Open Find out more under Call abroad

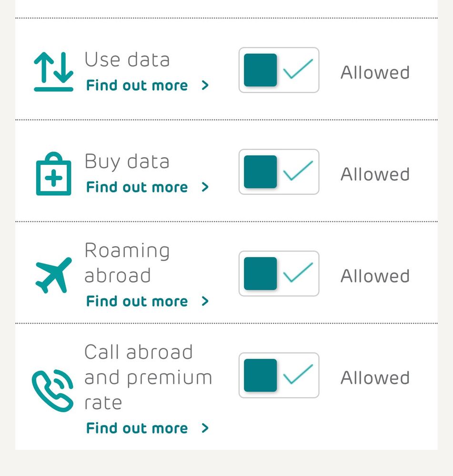coord(137,428)
